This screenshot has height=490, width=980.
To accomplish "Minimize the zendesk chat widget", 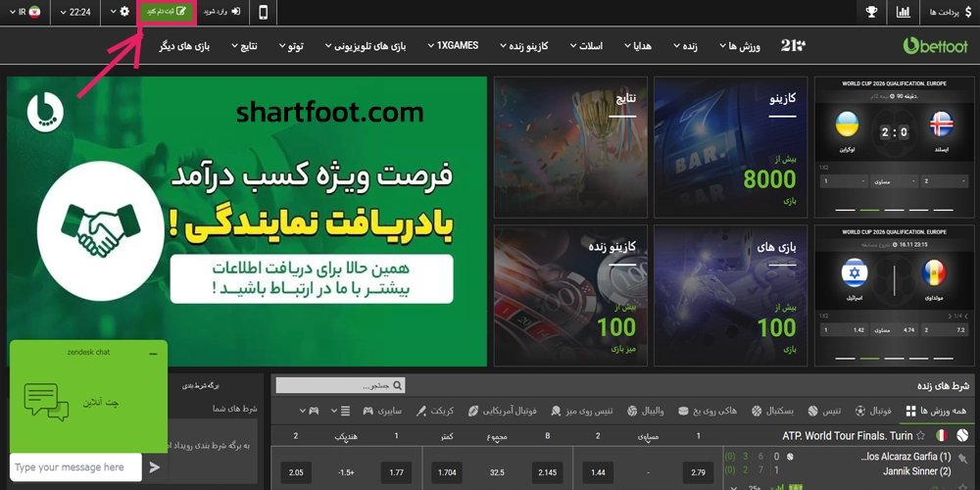I will (x=153, y=354).
